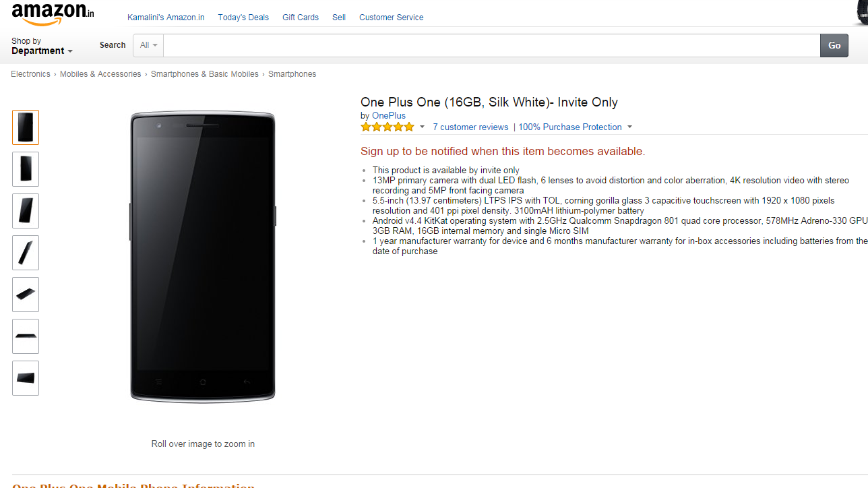
Task: Click the Go search button
Action: (834, 45)
